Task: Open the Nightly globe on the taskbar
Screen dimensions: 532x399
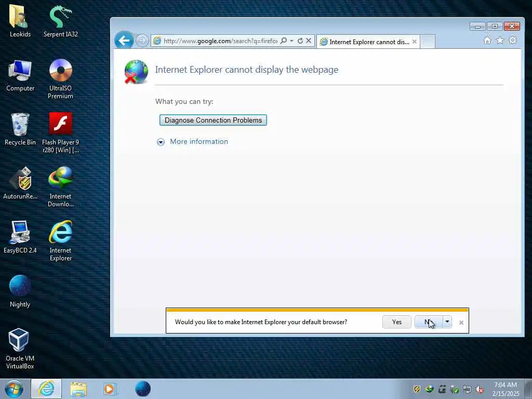Action: [x=143, y=389]
